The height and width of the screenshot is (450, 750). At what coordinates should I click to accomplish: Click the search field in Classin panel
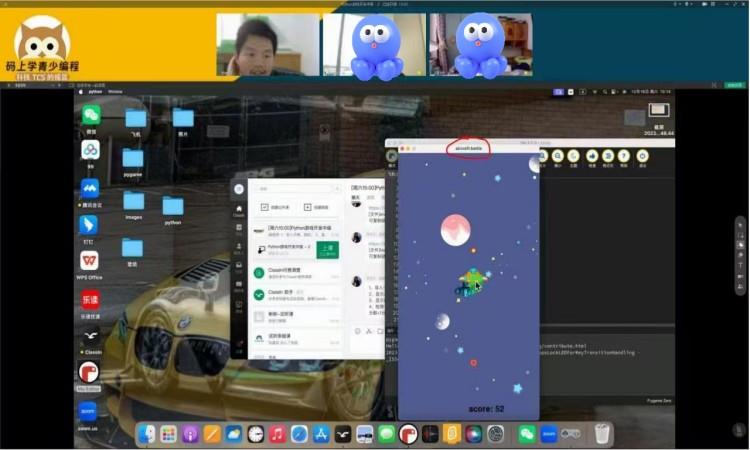tap(295, 188)
